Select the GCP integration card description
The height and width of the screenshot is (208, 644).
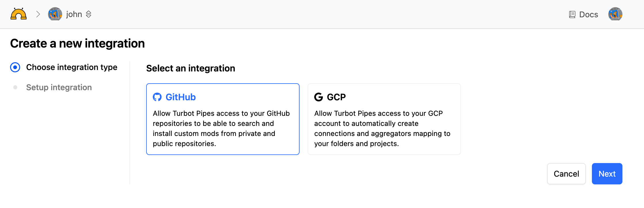click(x=383, y=128)
